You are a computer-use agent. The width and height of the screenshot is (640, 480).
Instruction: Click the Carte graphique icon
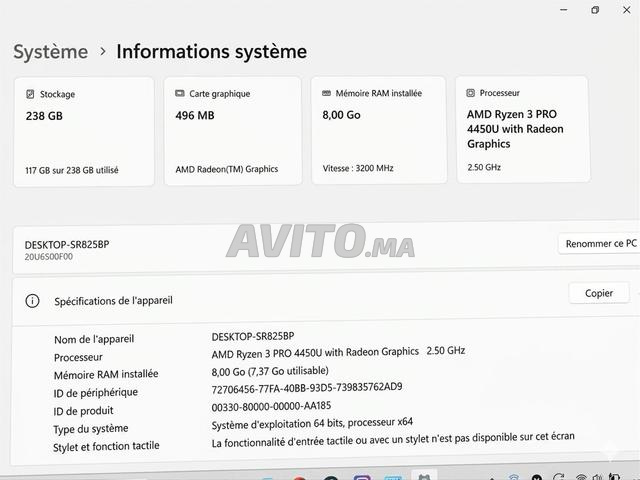(x=180, y=93)
